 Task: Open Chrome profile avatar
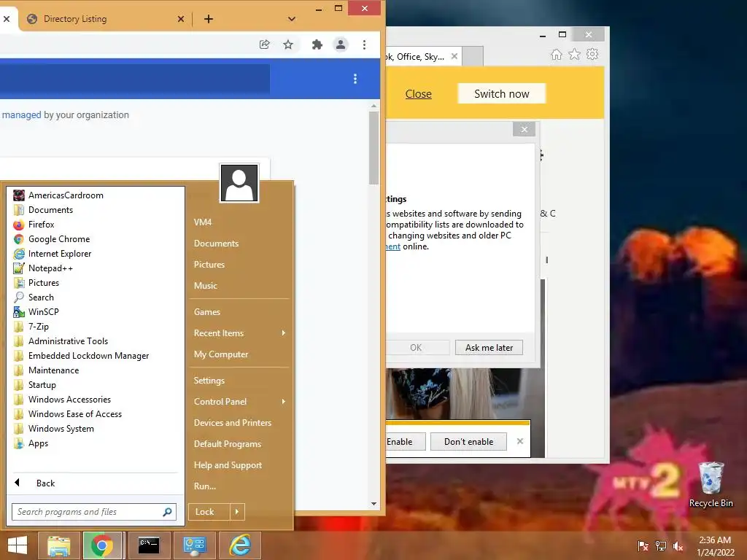point(341,44)
